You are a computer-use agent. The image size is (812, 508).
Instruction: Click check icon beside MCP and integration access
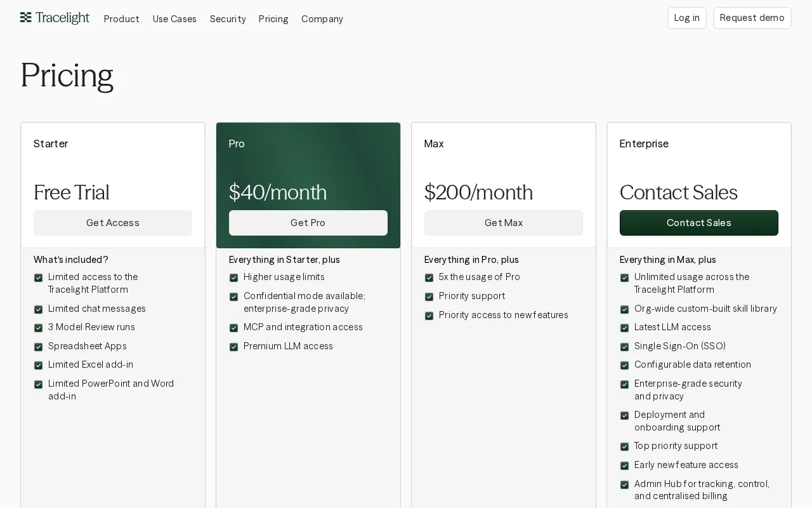233,328
